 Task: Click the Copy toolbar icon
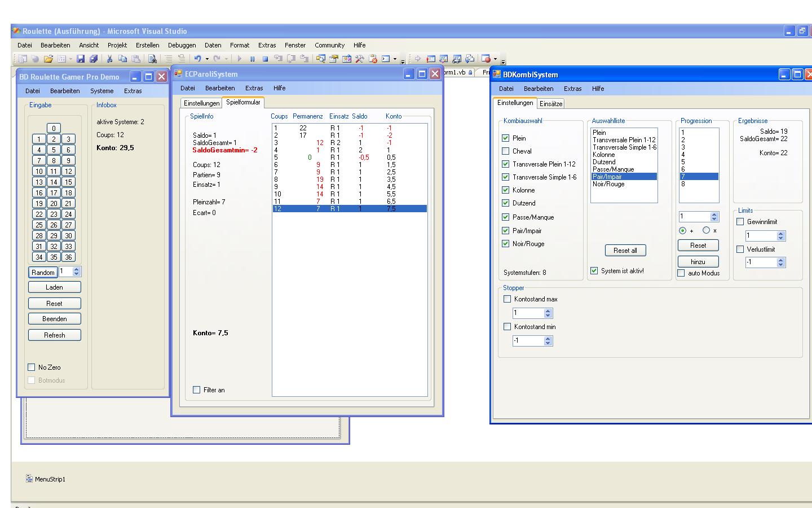pyautogui.click(x=122, y=59)
